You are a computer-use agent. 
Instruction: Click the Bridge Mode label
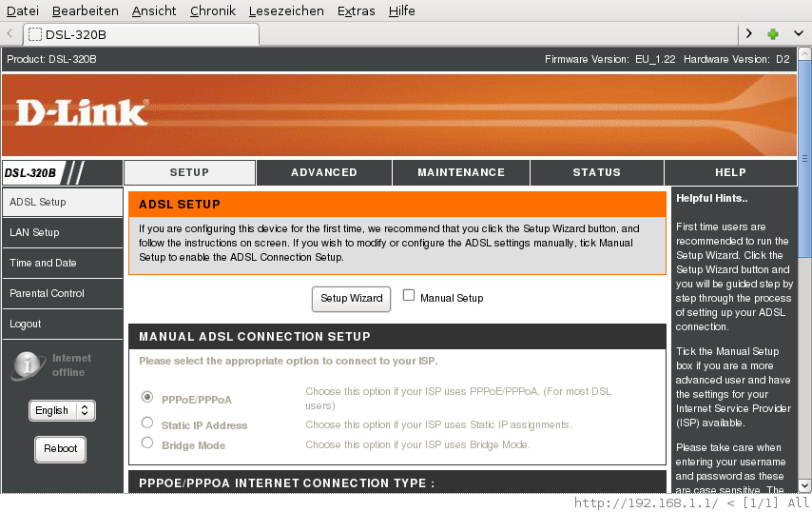pos(193,445)
